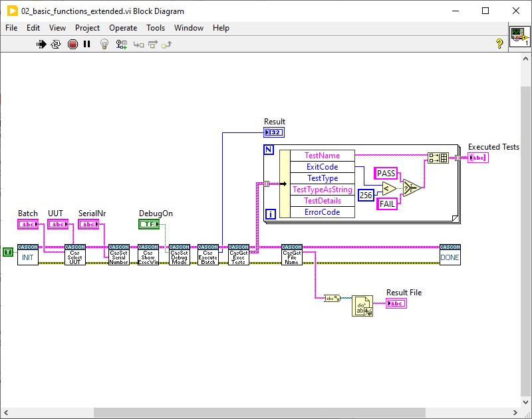Open the Window menu

[189, 28]
